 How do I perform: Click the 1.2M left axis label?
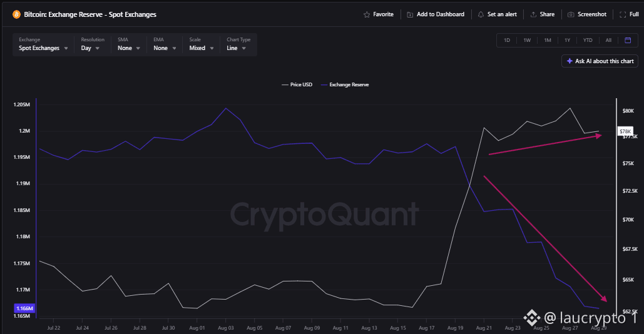[24, 131]
